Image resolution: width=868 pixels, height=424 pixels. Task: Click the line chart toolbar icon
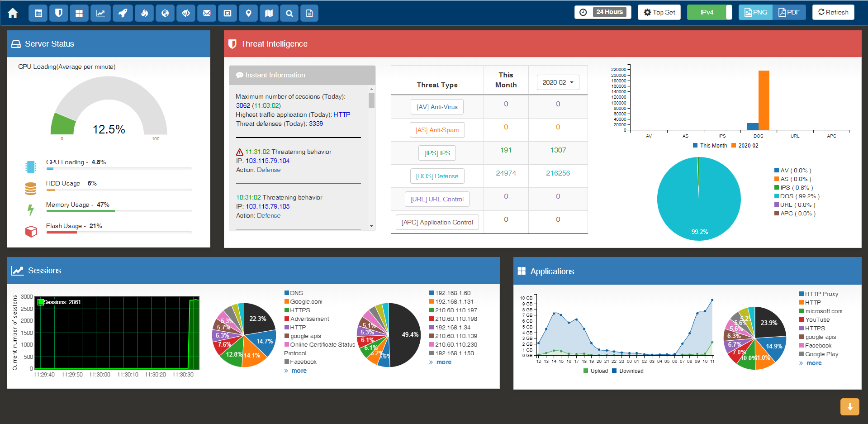pyautogui.click(x=100, y=13)
